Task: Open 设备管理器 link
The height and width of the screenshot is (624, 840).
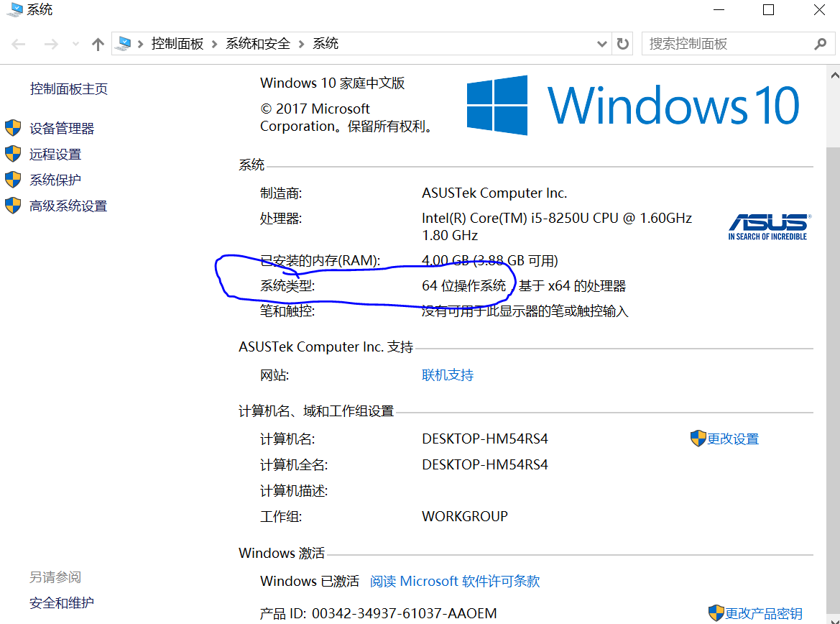Action: click(x=62, y=128)
